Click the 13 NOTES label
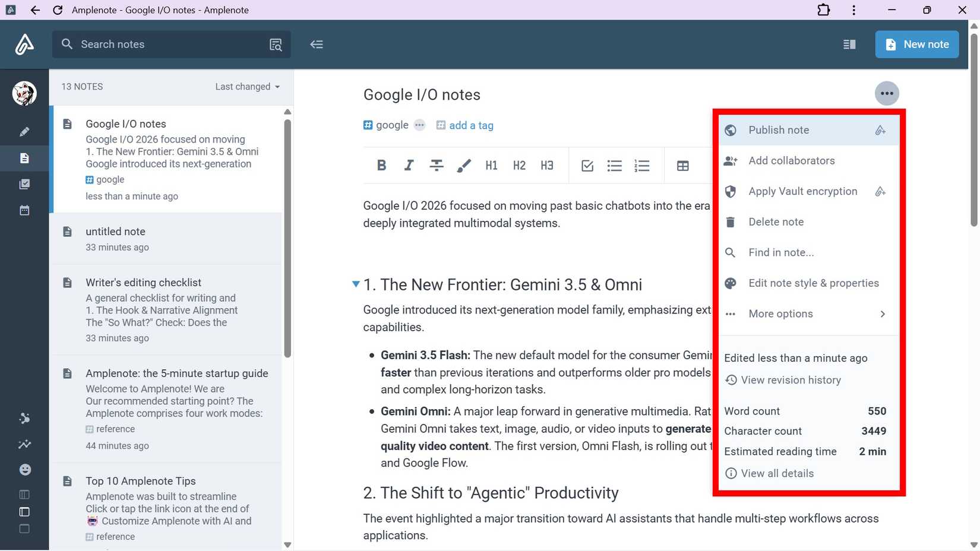980x551 pixels. click(x=82, y=87)
